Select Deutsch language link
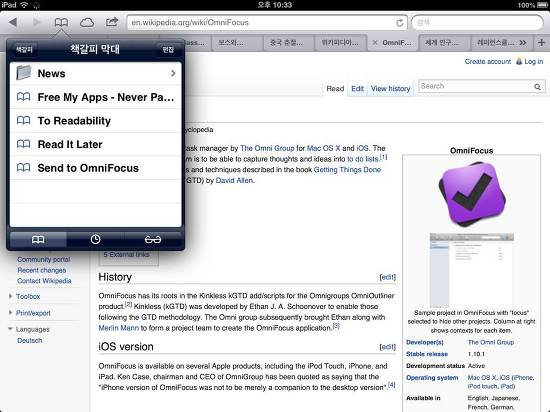550x412 pixels. tap(29, 340)
